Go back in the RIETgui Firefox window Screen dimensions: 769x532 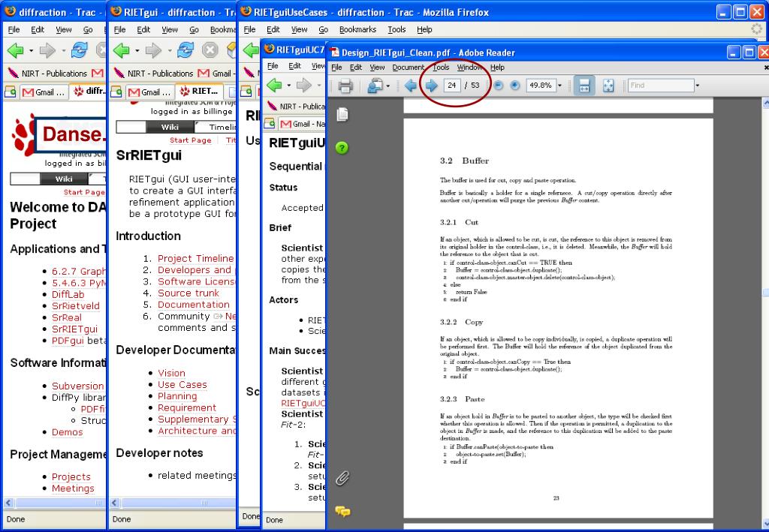(x=121, y=50)
